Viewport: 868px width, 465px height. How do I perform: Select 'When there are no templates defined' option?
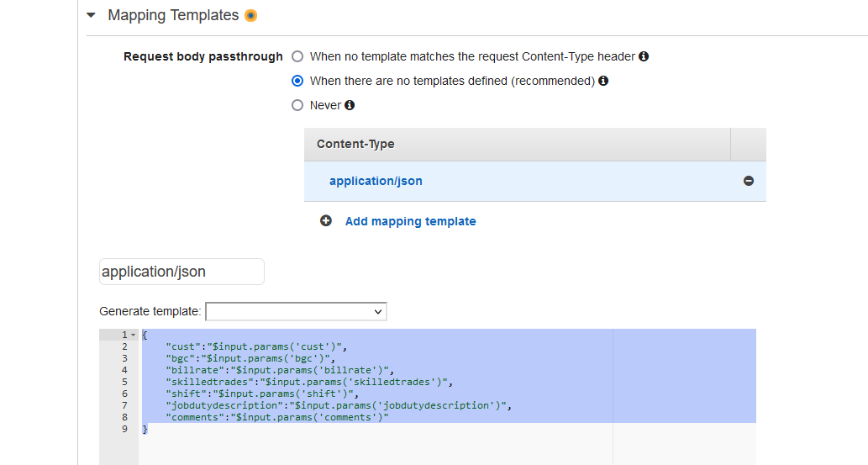coord(297,82)
